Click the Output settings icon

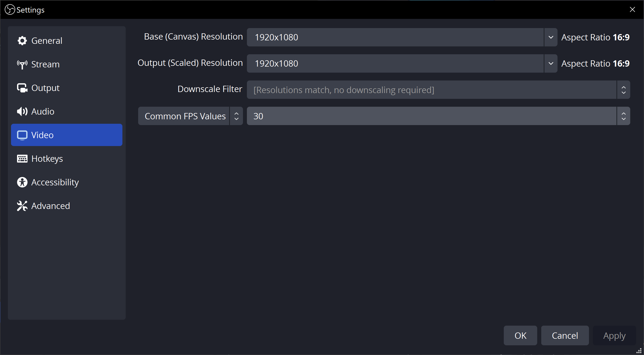(x=22, y=88)
